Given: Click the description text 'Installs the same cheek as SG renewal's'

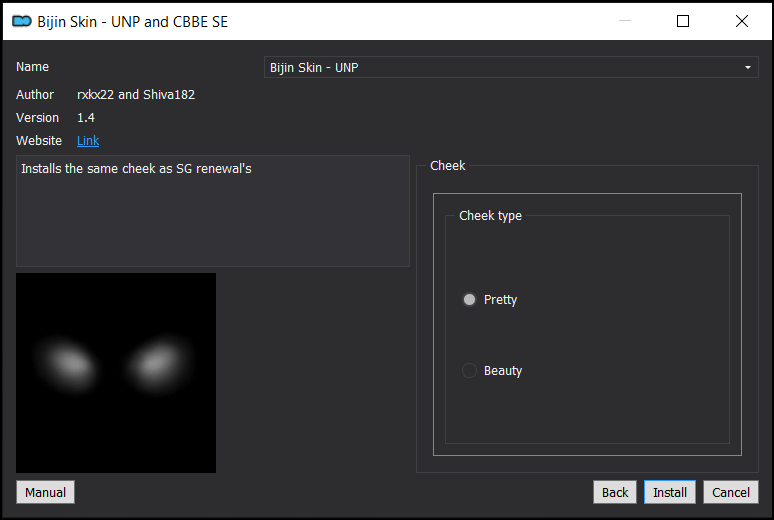Looking at the screenshot, I should (136, 169).
